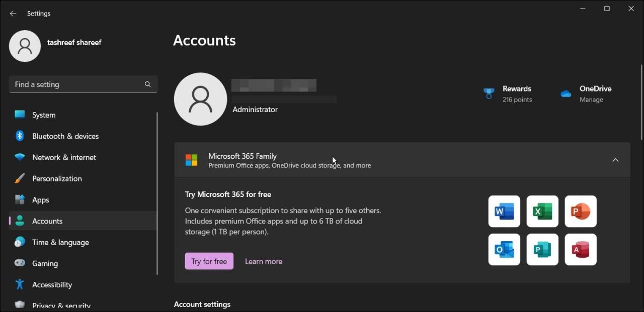Viewport: 644px width, 312px height.
Task: Click the Accounts page title
Action: [x=204, y=40]
